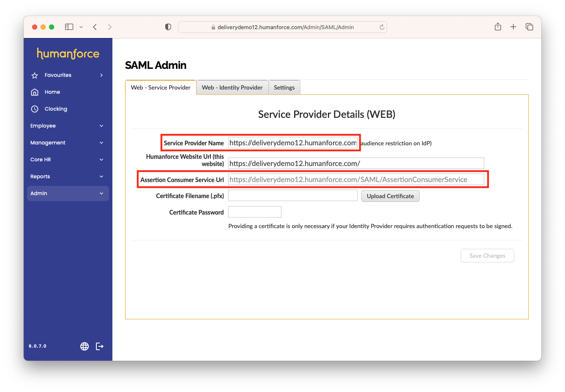The width and height of the screenshot is (565, 392).
Task: Click into the Certificate Filename field
Action: 292,196
